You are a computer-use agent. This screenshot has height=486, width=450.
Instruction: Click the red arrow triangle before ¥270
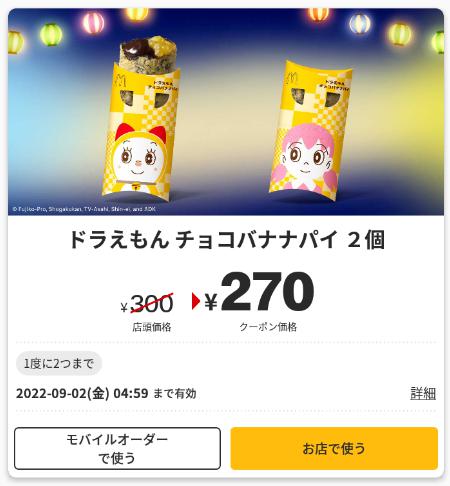pos(196,301)
